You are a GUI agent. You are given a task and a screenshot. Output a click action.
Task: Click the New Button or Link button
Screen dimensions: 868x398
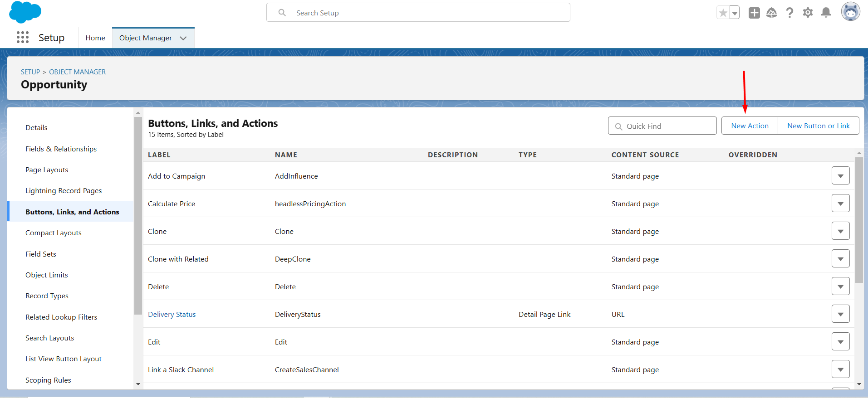[819, 126]
